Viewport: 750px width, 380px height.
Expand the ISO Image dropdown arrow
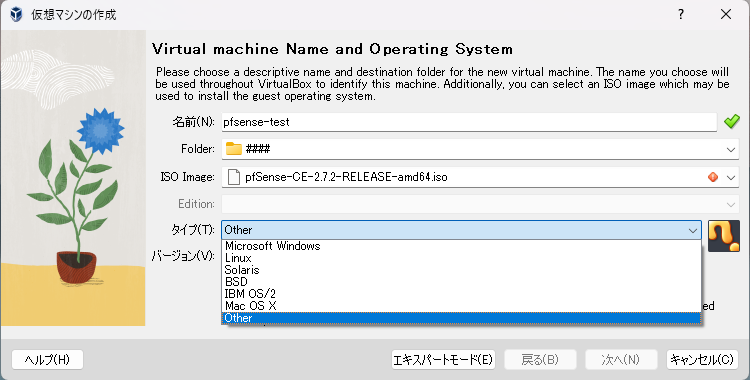tap(730, 177)
